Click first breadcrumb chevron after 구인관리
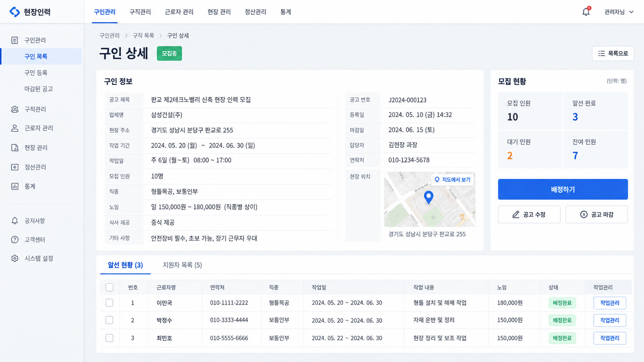The width and height of the screenshot is (644, 362). [x=126, y=35]
